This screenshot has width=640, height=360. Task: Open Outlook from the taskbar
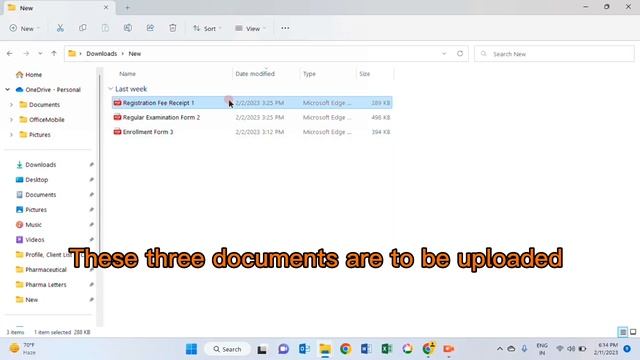click(304, 349)
